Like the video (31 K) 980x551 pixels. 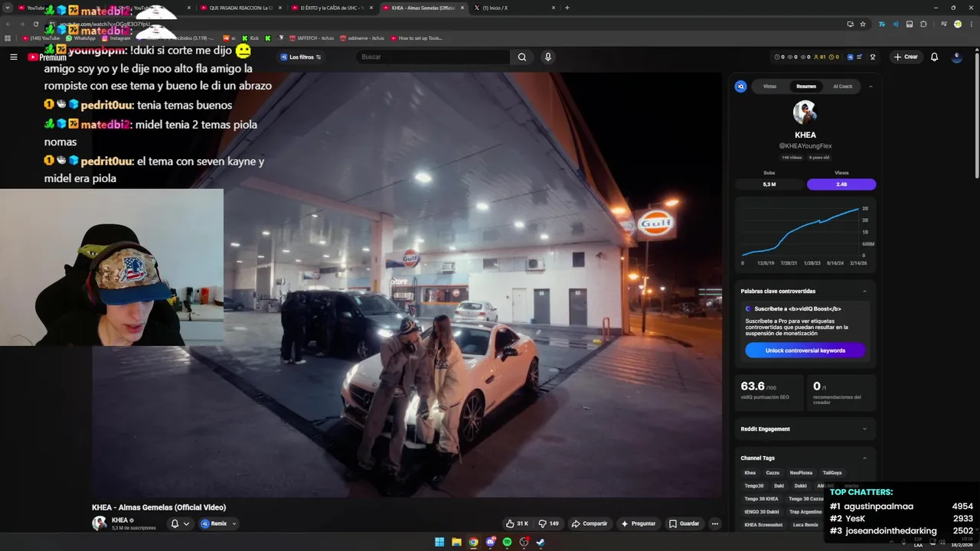point(517,523)
